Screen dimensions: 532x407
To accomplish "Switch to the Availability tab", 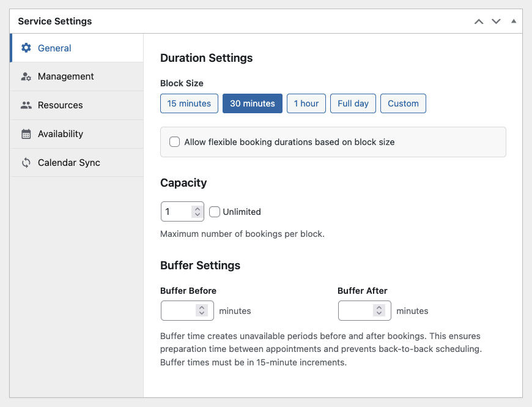I will click(76, 134).
